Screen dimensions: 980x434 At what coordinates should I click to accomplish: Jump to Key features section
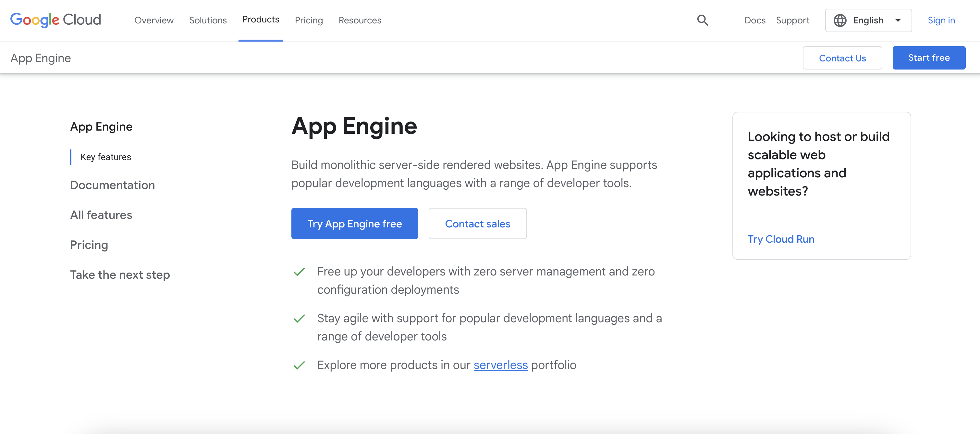(106, 157)
